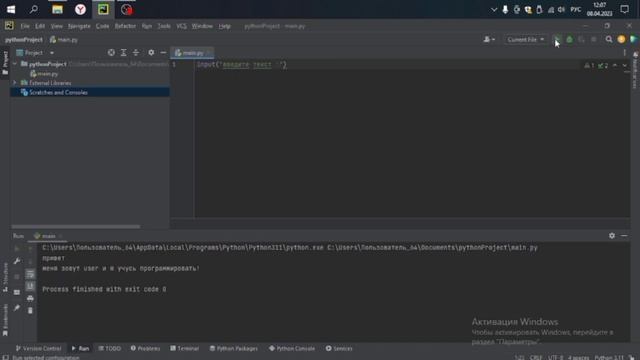Toggle scroll to end in console

(x=30, y=286)
